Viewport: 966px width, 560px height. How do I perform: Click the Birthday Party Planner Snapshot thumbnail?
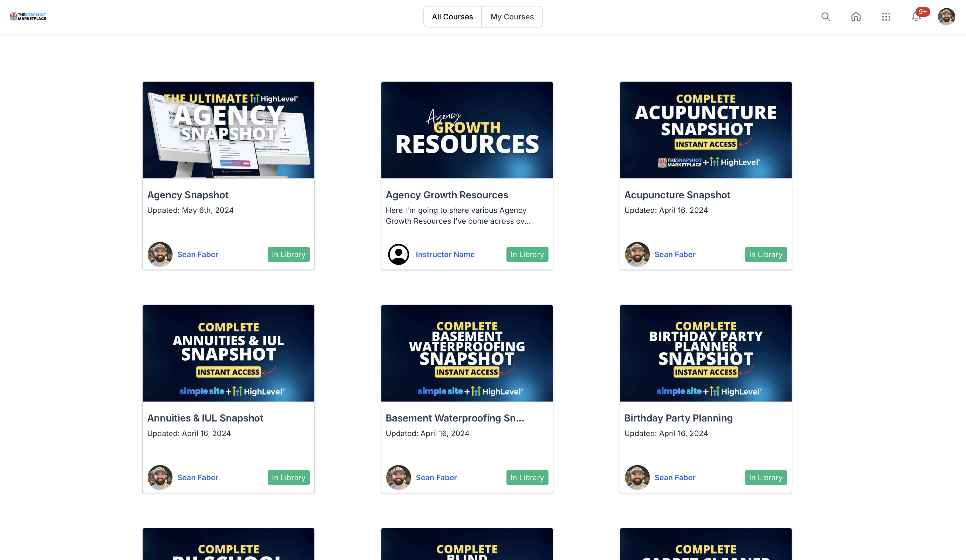point(705,353)
